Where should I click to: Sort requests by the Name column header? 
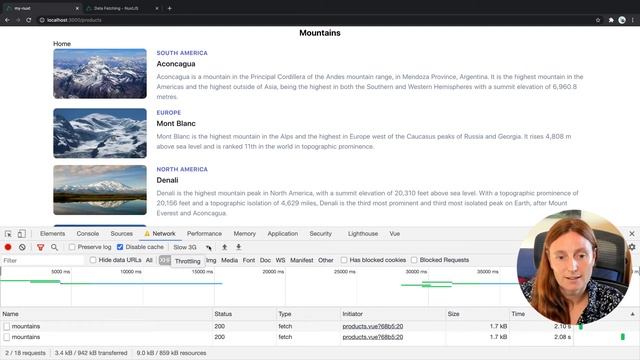(106, 314)
